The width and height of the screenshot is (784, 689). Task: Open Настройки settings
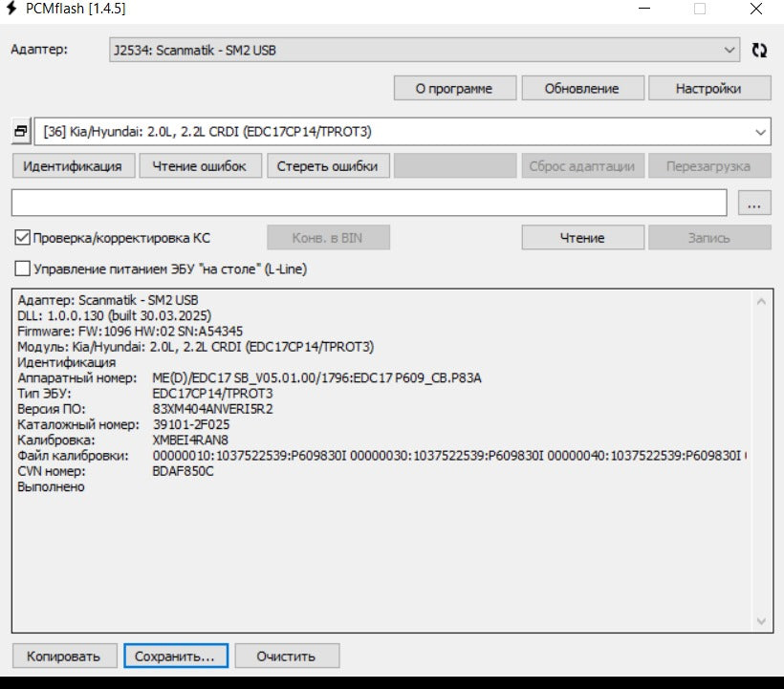708,88
